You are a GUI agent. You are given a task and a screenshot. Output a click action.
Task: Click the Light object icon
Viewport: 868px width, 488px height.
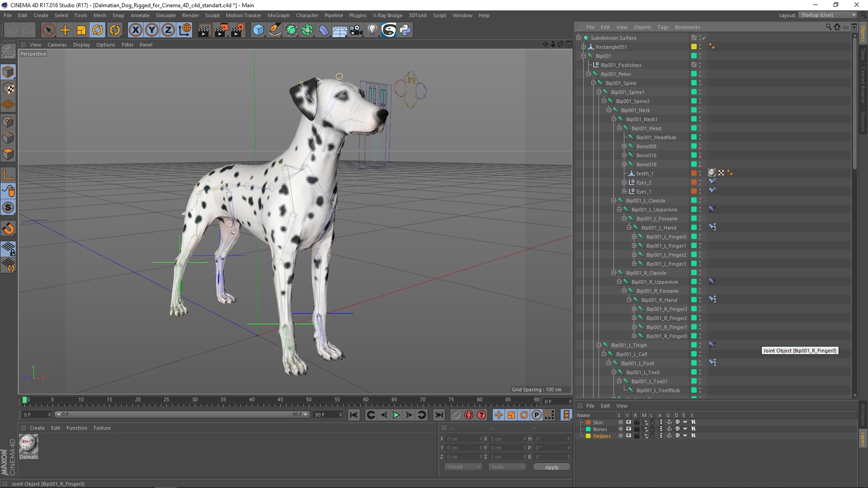pyautogui.click(x=372, y=30)
